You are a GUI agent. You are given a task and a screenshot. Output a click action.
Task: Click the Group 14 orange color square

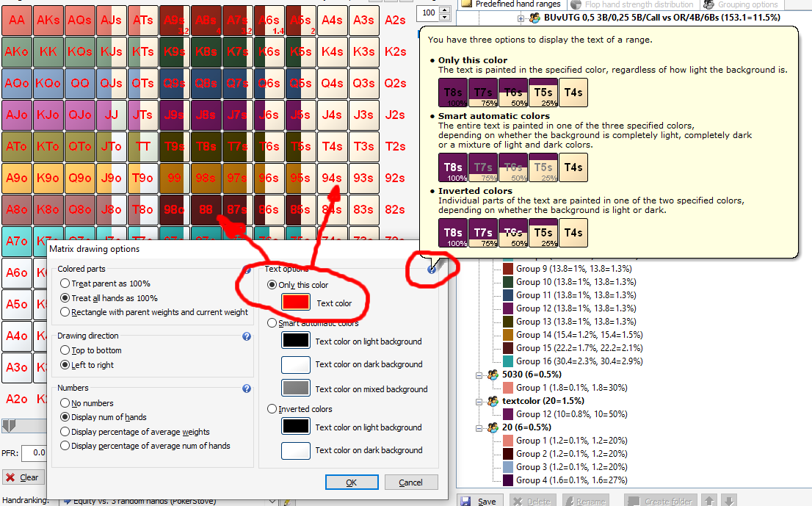(508, 335)
